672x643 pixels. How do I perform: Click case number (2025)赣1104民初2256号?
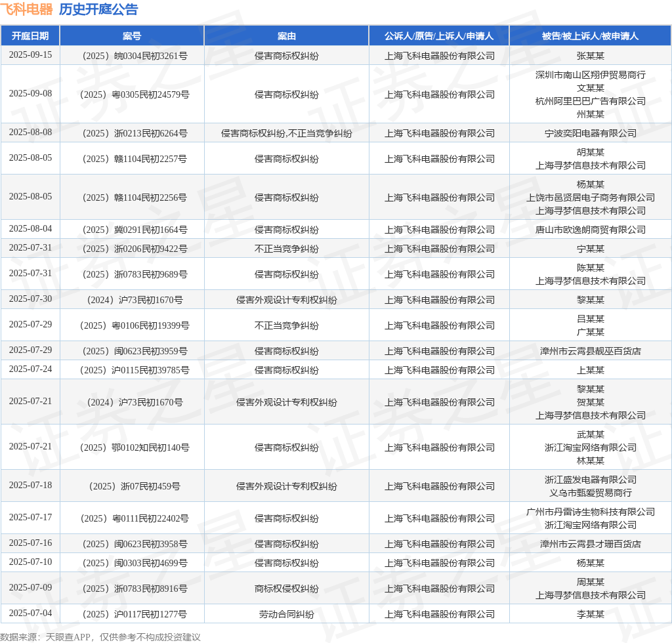click(135, 197)
